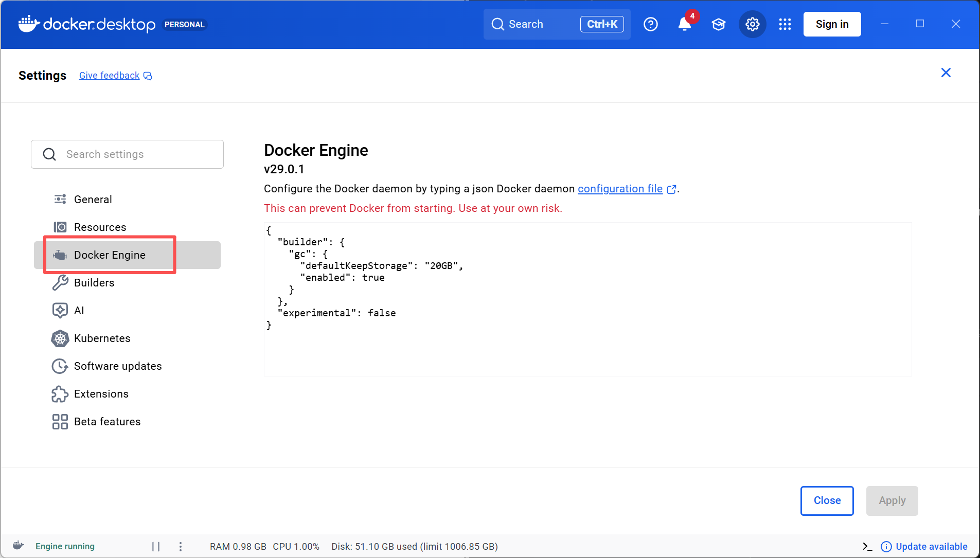Open the General settings section
This screenshot has width=980, height=558.
coord(128,199)
